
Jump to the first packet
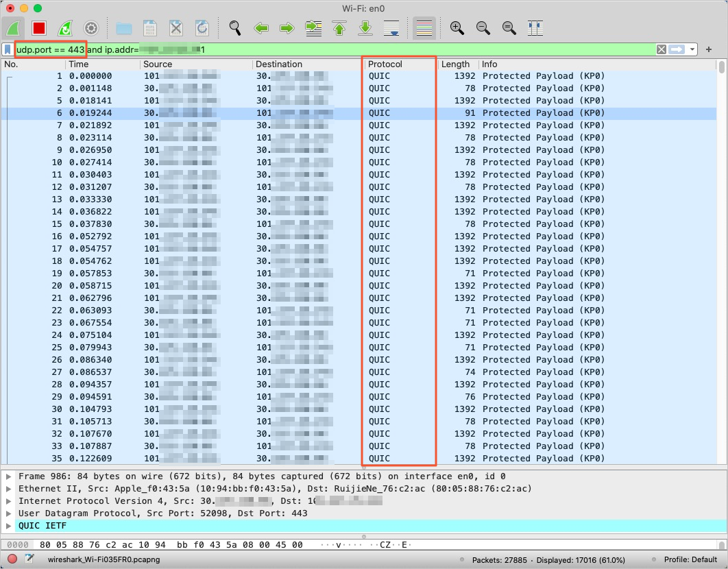tap(339, 28)
